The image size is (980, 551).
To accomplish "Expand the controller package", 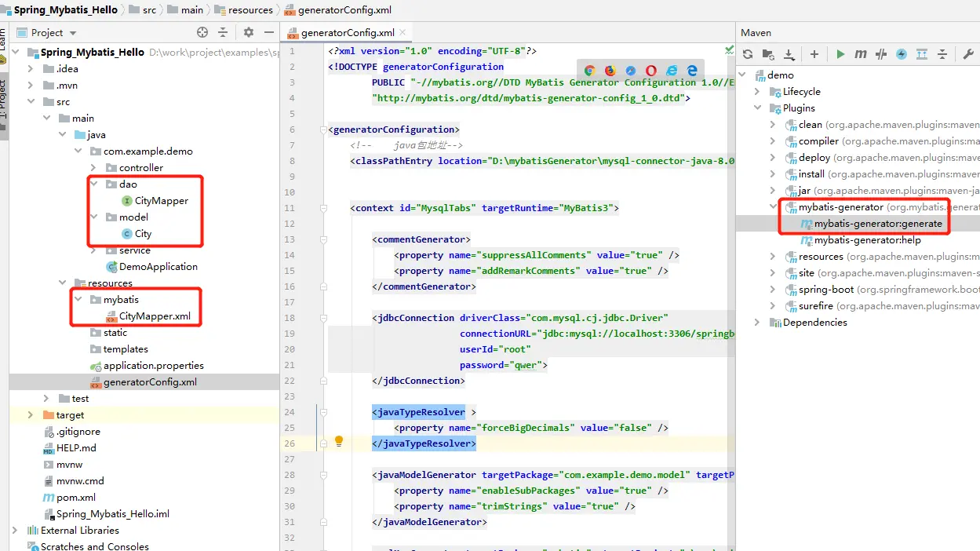I will pyautogui.click(x=94, y=167).
